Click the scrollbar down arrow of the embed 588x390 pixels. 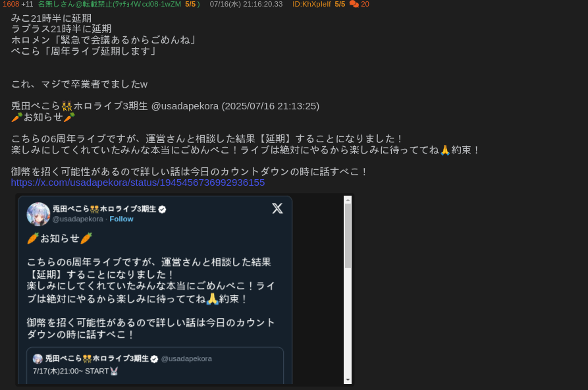348,380
